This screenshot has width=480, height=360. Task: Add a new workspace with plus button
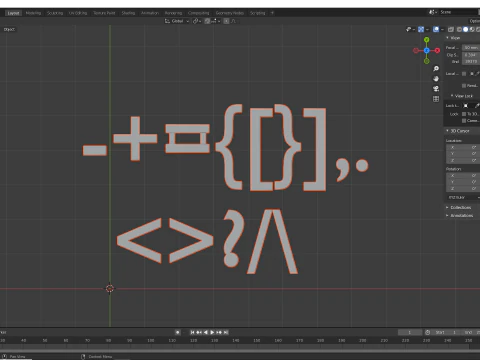272,13
